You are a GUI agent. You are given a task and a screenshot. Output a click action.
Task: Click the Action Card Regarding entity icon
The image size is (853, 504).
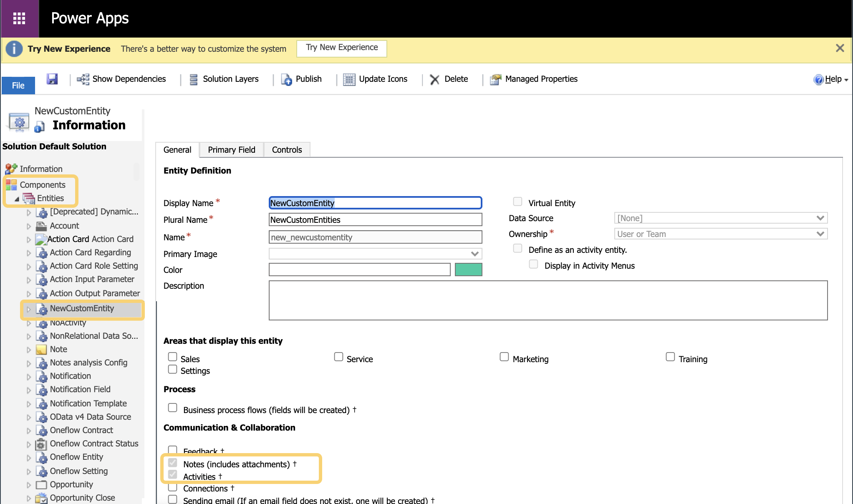[x=42, y=253]
